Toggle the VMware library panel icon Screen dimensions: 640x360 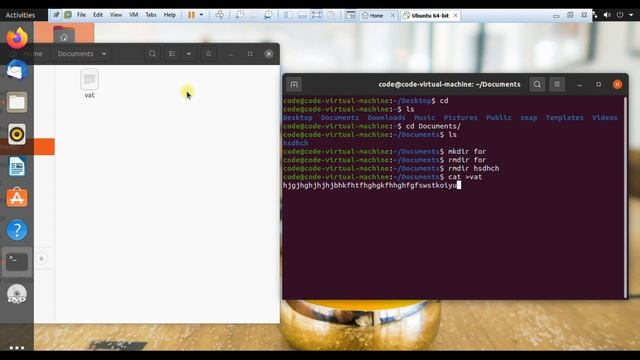click(287, 15)
